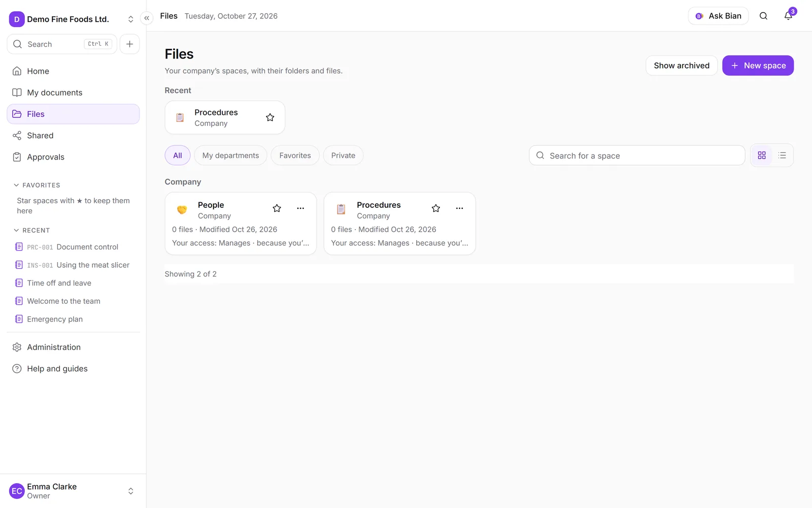
Task: Open the People space card
Action: point(241,224)
